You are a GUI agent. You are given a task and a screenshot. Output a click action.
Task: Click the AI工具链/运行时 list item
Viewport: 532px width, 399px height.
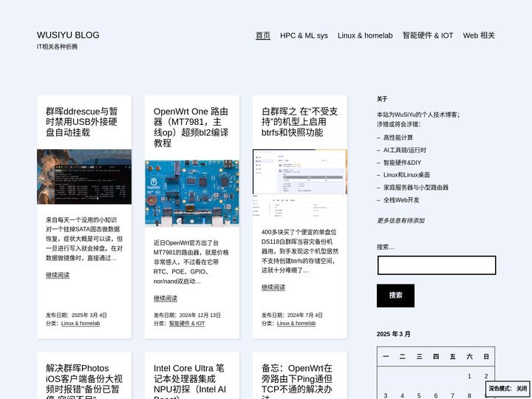(405, 150)
